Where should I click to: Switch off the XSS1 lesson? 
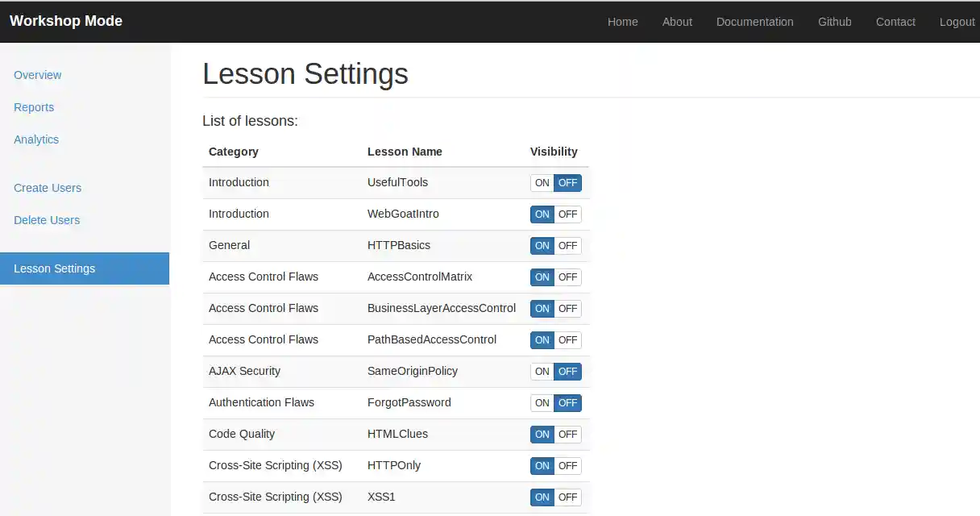pos(568,497)
